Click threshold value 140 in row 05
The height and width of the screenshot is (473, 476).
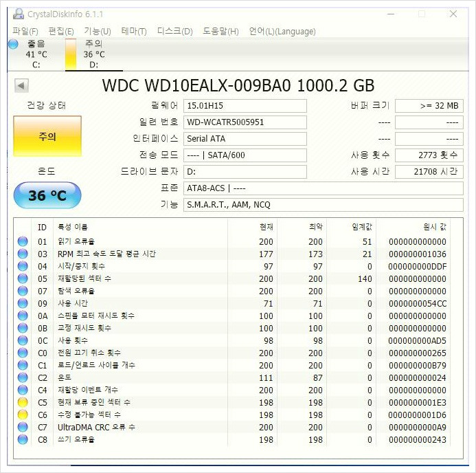pyautogui.click(x=365, y=279)
